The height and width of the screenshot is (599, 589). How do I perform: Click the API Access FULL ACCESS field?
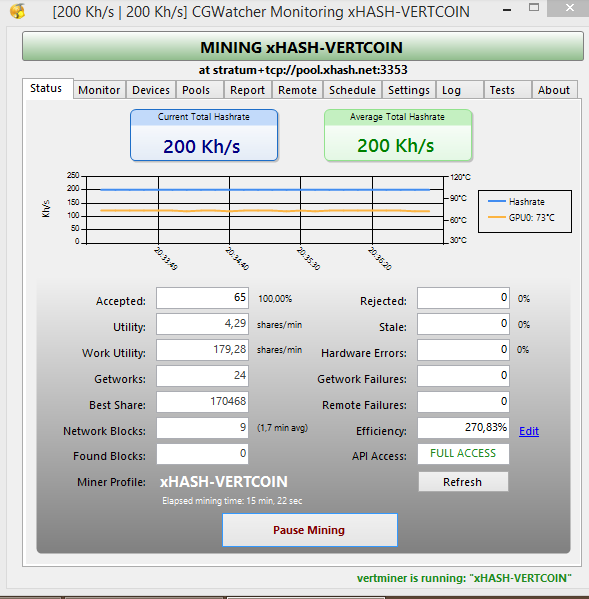click(x=463, y=454)
